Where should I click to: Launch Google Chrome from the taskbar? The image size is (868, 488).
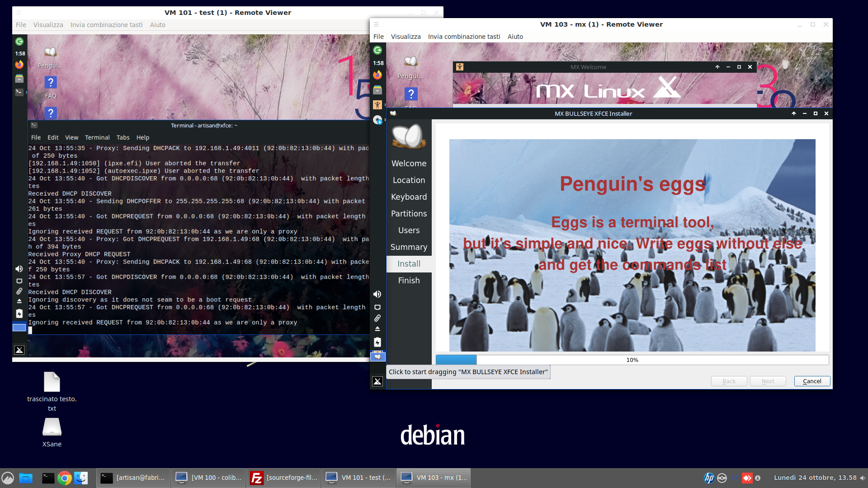65,478
